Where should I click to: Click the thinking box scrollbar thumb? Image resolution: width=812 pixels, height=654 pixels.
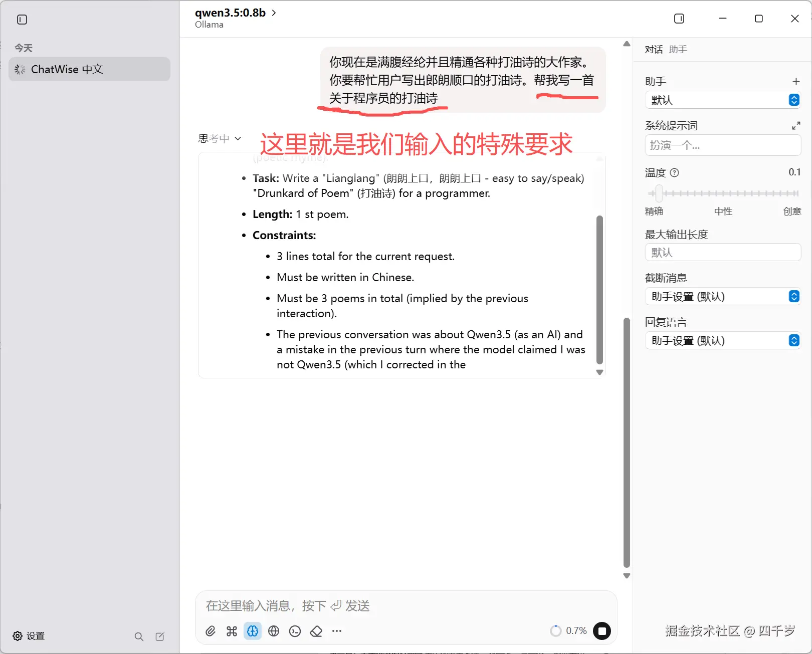[599, 290]
